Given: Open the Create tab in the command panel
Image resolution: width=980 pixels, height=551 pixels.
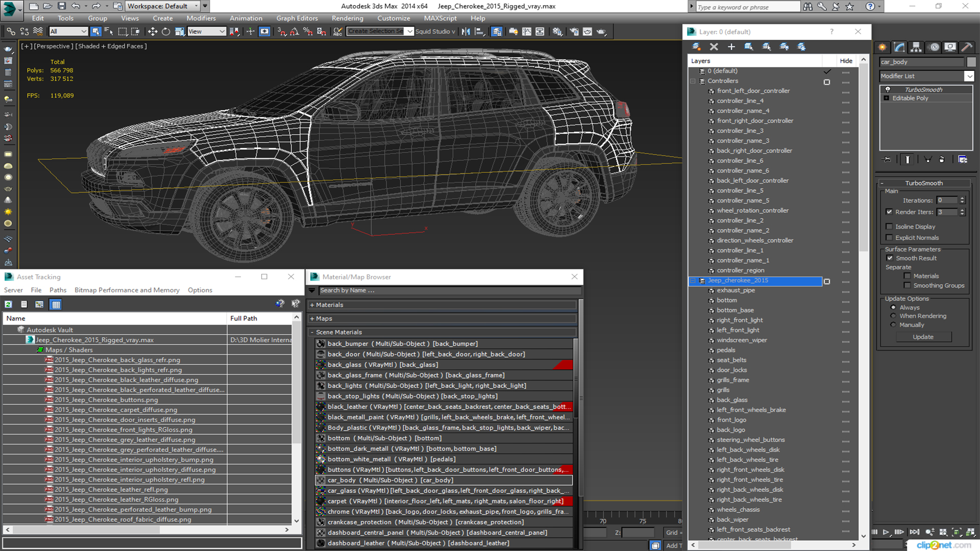Looking at the screenshot, I should tap(883, 47).
